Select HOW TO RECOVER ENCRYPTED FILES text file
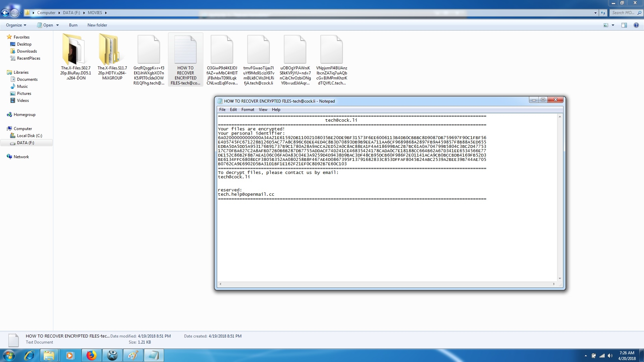Screen dimensions: 644x362 185,60
